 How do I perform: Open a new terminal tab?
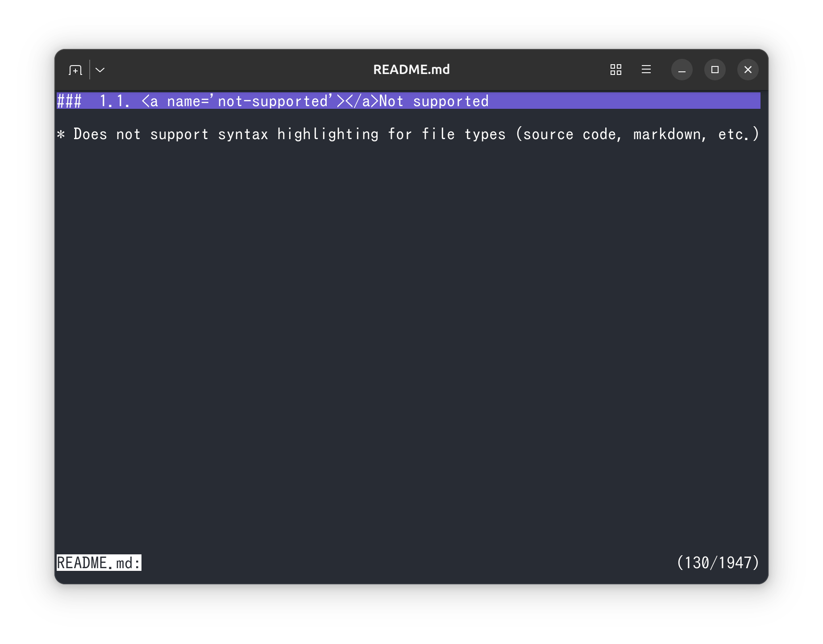(75, 70)
